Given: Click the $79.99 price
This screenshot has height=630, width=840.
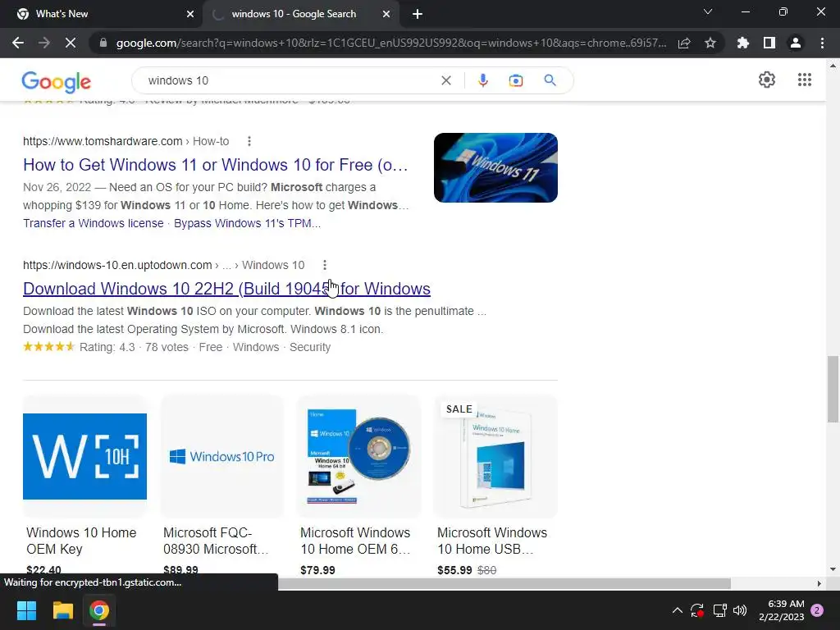Looking at the screenshot, I should 317,570.
